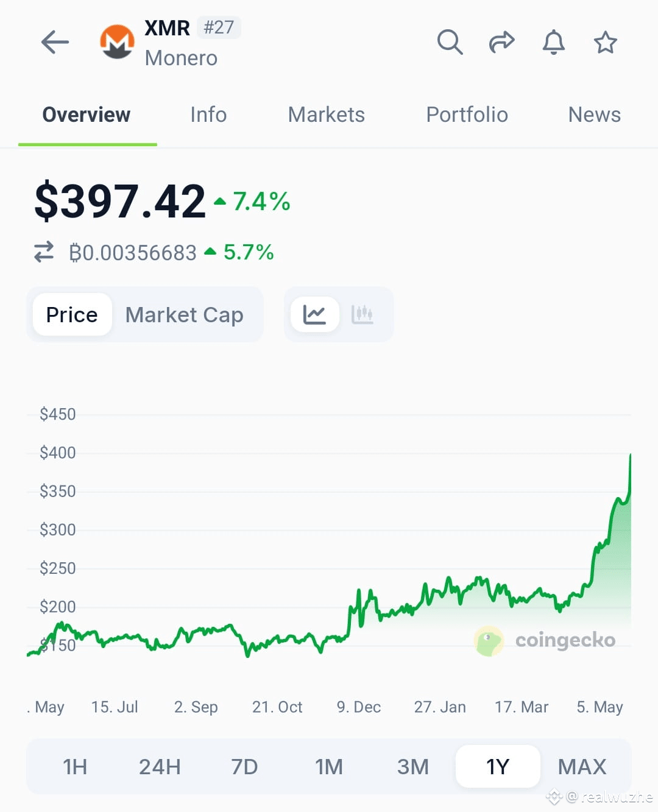Screen dimensions: 658x812
Task: Share Monero with the share arrow icon
Action: [502, 42]
